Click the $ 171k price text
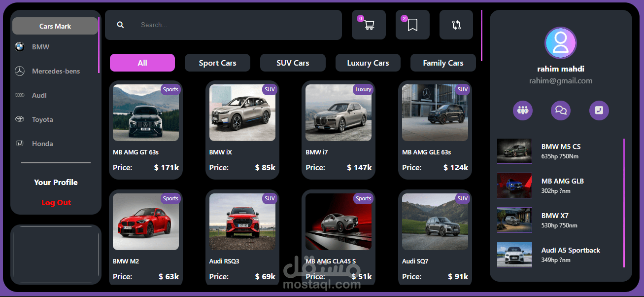This screenshot has height=297, width=644. click(x=167, y=167)
